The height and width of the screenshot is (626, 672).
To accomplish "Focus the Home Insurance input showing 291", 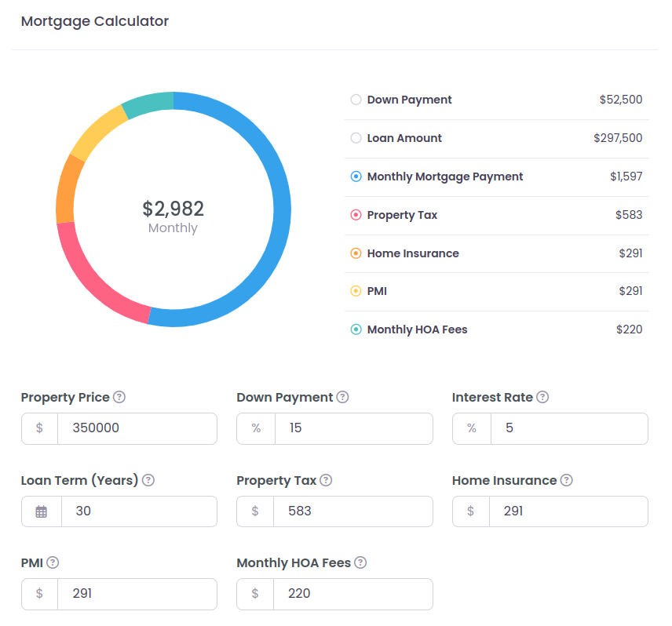I will [568, 511].
